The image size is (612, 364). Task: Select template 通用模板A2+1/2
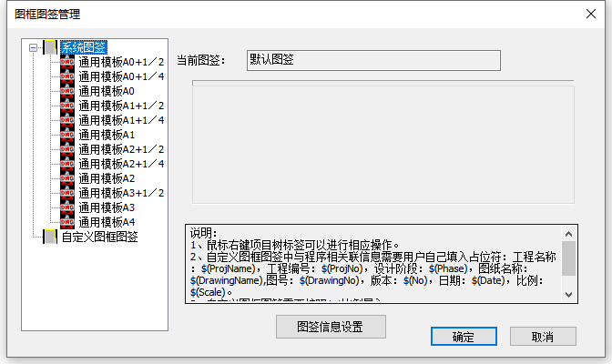(x=121, y=149)
